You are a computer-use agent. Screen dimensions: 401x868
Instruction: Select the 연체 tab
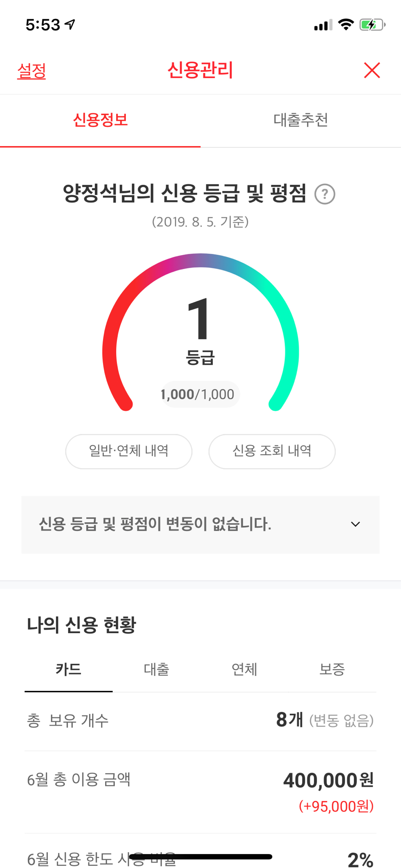tap(244, 670)
